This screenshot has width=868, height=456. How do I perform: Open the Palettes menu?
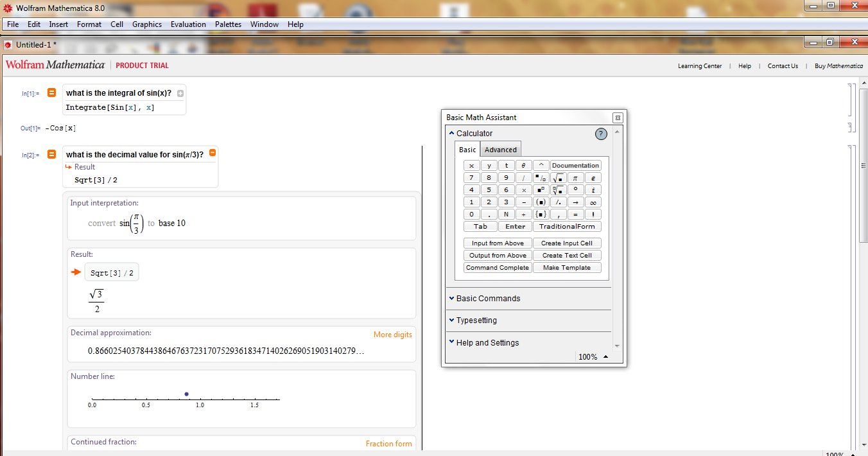[228, 24]
